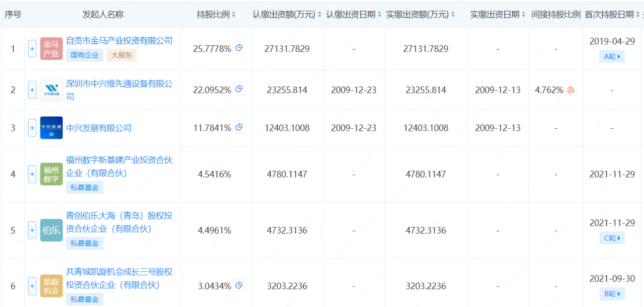644x307 pixels.
Task: Open pie chart for 22.0952% shareholding
Action: click(239, 89)
